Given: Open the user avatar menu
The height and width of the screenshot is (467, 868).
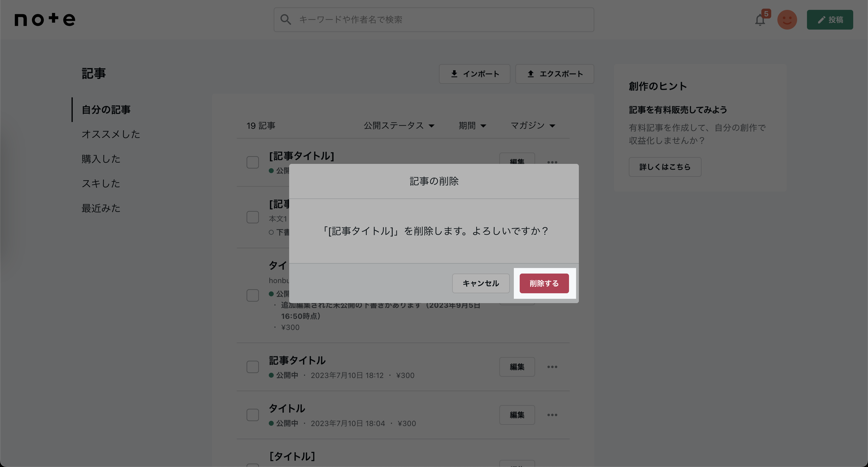Looking at the screenshot, I should click(x=787, y=20).
